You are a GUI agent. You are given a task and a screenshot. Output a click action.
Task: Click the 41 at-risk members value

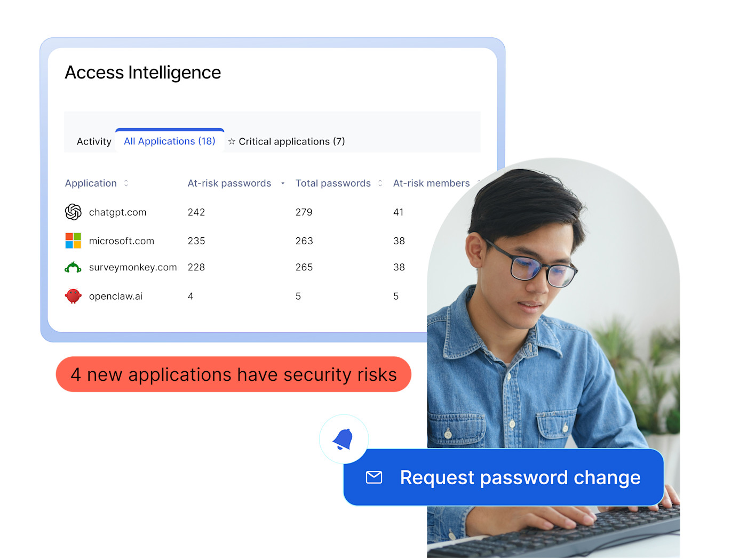coord(399,212)
